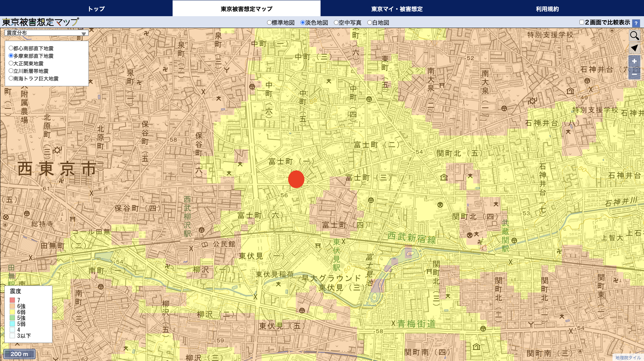Select 白地図 map style
Screen dimensions: 644x361
pos(370,22)
